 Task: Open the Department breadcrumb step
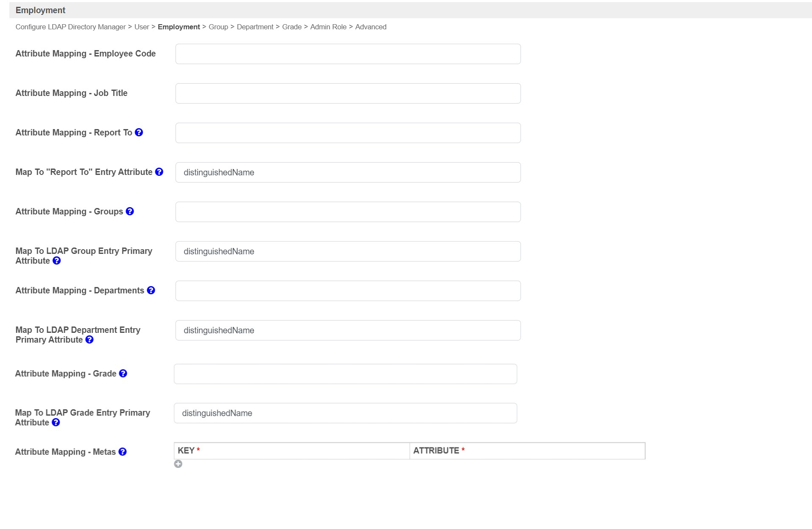[255, 27]
